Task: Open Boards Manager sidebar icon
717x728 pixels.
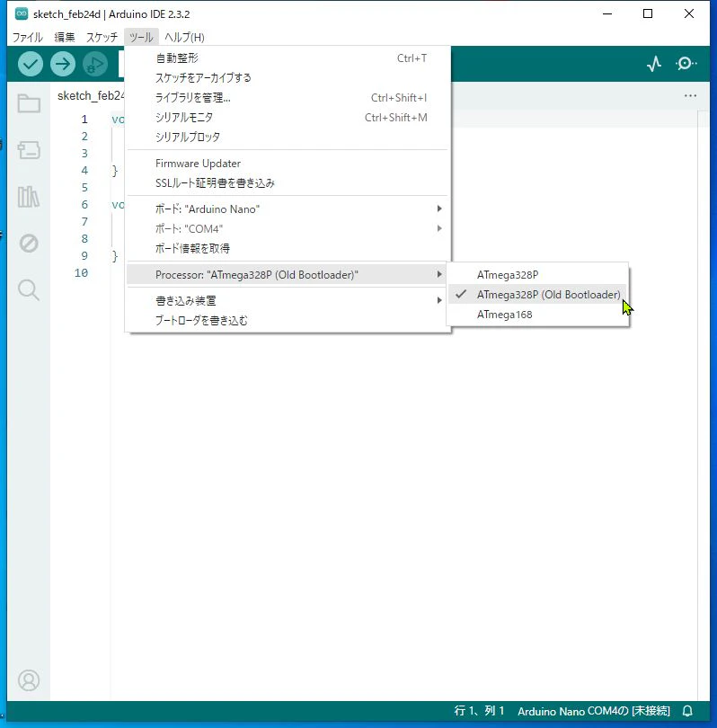Action: 29,150
